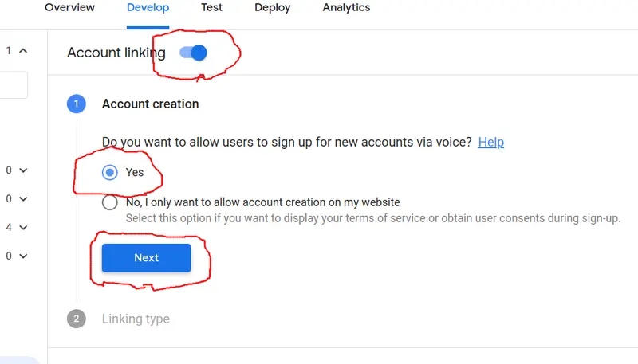Collapse the sidebar section showing count 1

click(23, 51)
